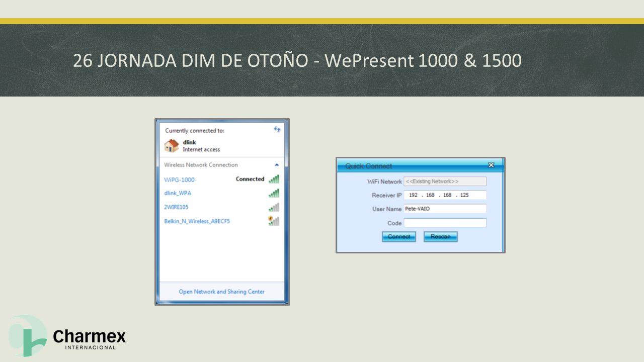
Task: Click the Rescan button
Action: coord(441,237)
